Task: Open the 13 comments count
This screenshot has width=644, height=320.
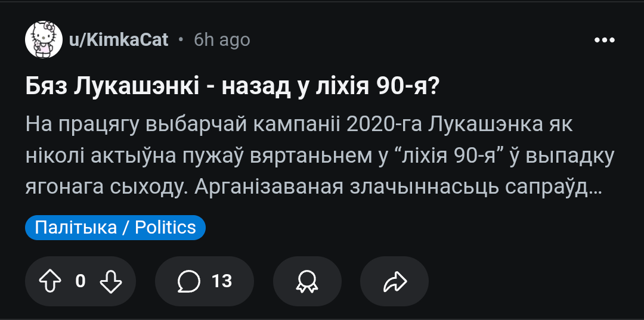Action: [x=222, y=281]
